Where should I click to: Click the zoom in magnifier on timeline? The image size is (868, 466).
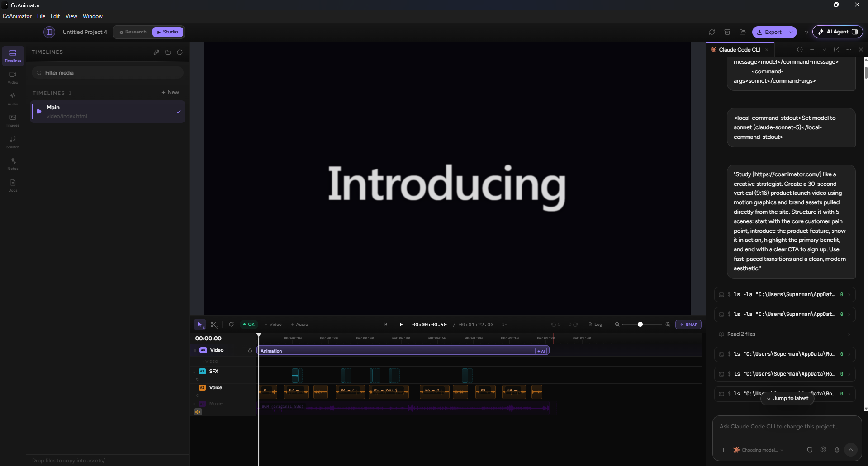668,325
